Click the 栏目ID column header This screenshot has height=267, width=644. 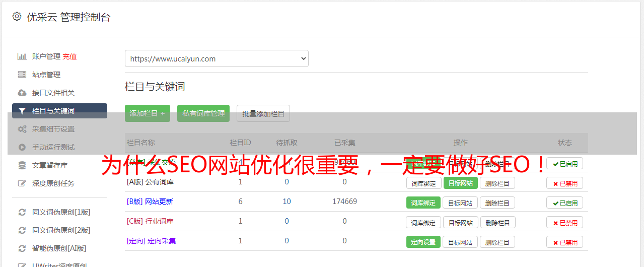pyautogui.click(x=240, y=143)
